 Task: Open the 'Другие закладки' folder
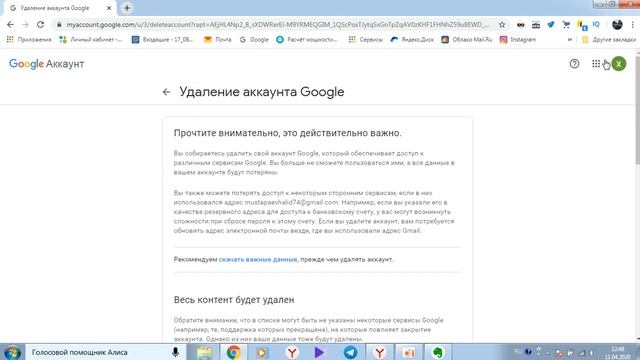pyautogui.click(x=609, y=40)
